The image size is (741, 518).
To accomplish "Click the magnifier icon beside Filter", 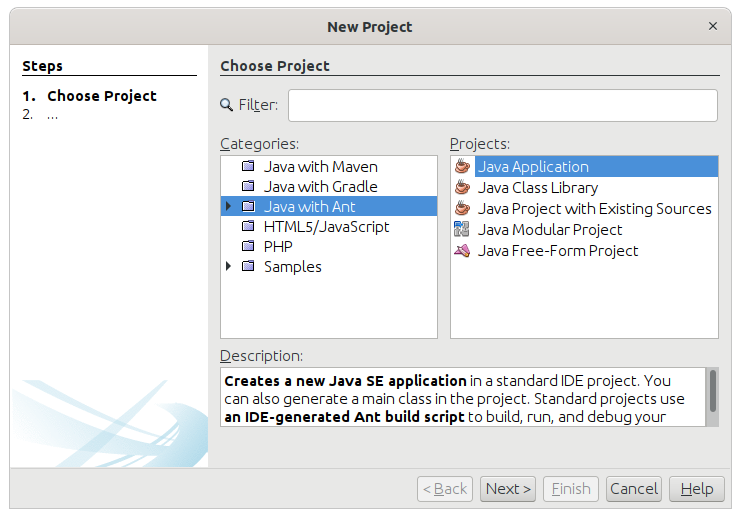I will (226, 104).
